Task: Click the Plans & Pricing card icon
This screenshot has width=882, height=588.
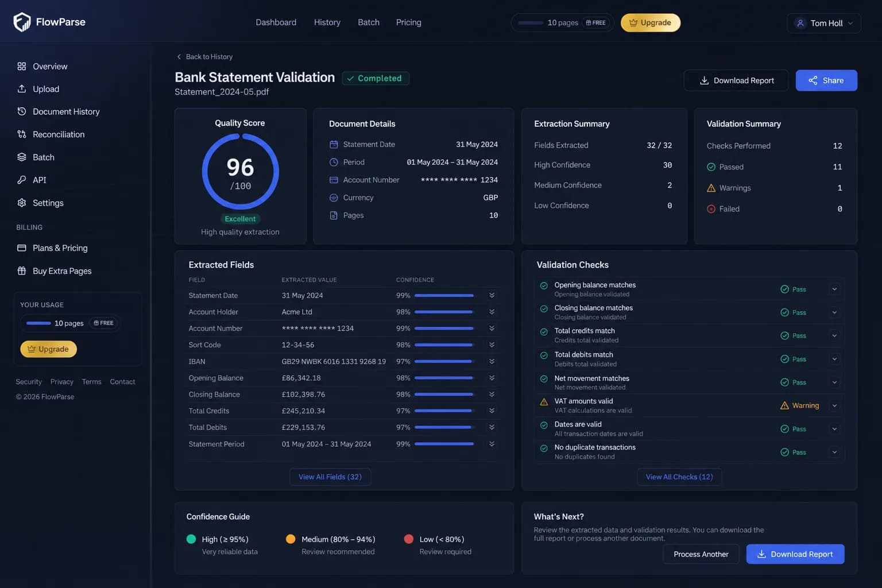Action: click(22, 248)
